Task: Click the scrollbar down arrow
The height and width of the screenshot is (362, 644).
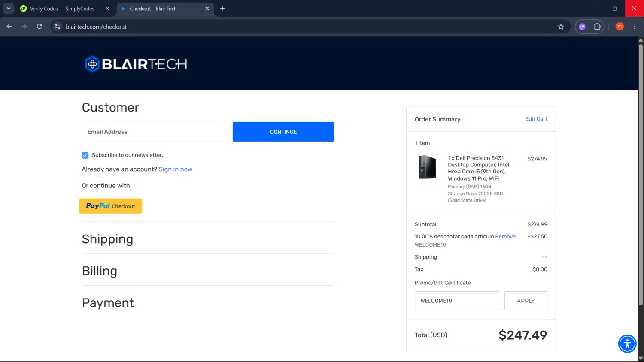Action: (641, 358)
